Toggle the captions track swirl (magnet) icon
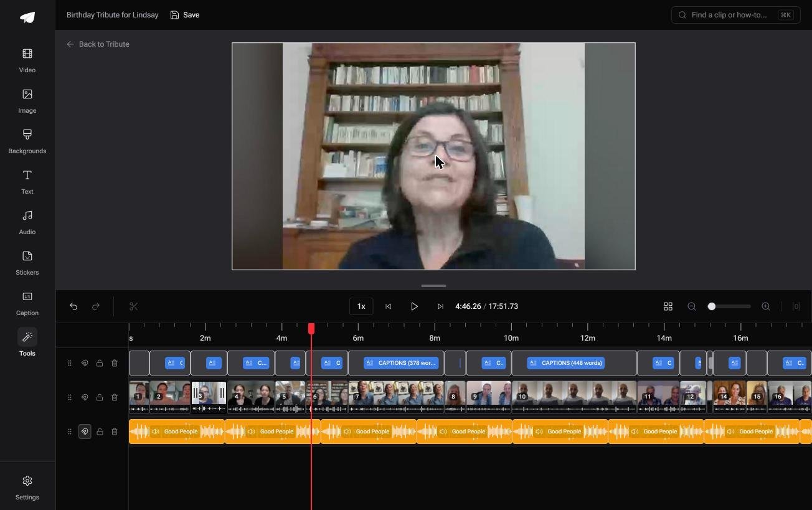The height and width of the screenshot is (510, 812). tap(85, 363)
